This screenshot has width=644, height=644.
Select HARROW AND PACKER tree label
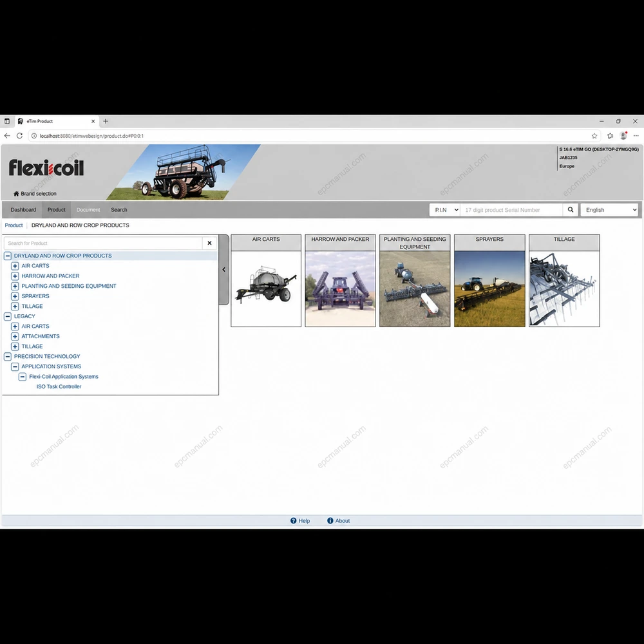pos(50,276)
